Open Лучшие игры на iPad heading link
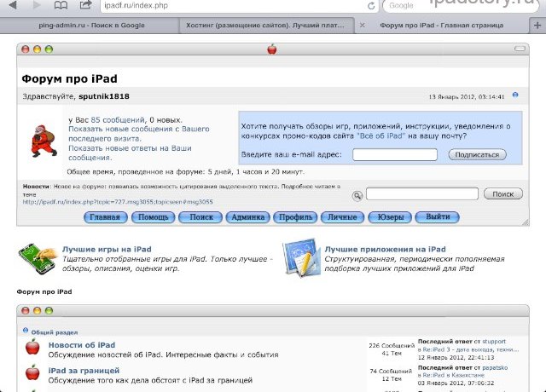546x392 pixels. pos(107,250)
